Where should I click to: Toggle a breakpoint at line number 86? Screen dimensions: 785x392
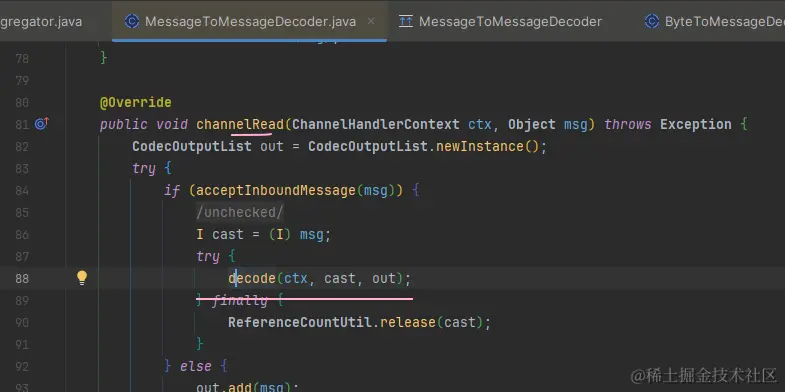22,234
